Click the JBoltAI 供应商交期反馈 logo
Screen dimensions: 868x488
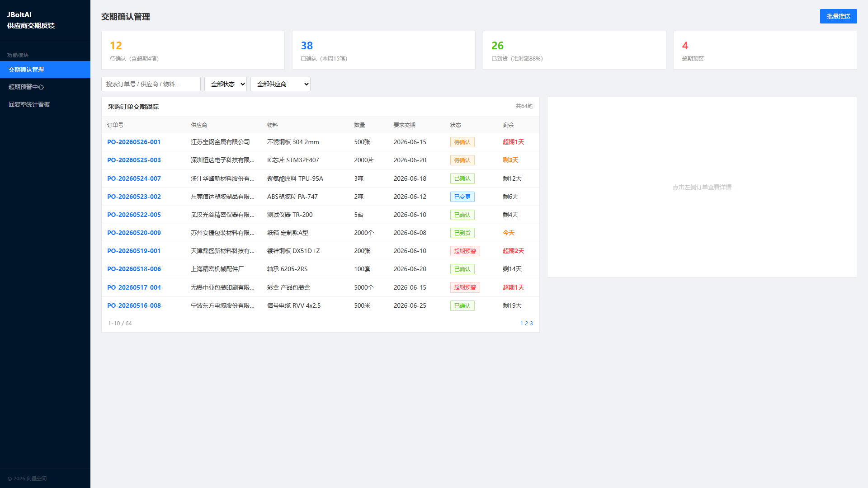pos(31,20)
